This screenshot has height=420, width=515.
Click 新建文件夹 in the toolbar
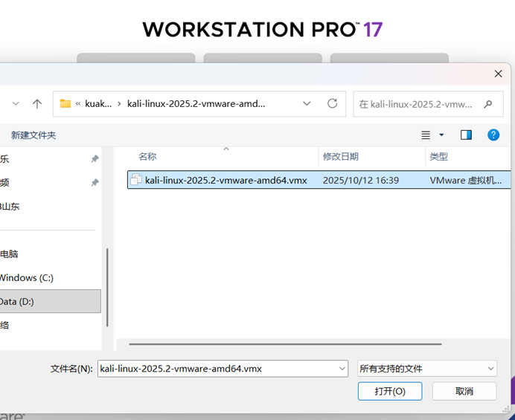click(x=33, y=135)
